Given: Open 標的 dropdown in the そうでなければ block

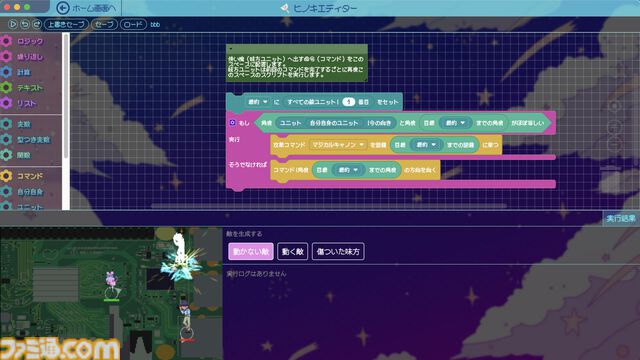Looking at the screenshot, I should coord(348,170).
